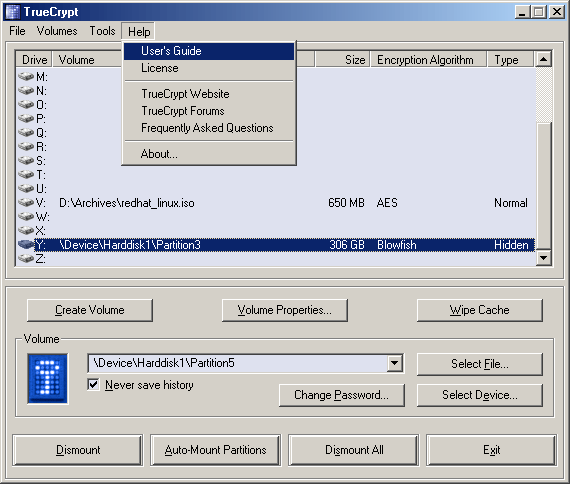Image resolution: width=570 pixels, height=484 pixels.
Task: Click Select Device... button
Action: [479, 395]
